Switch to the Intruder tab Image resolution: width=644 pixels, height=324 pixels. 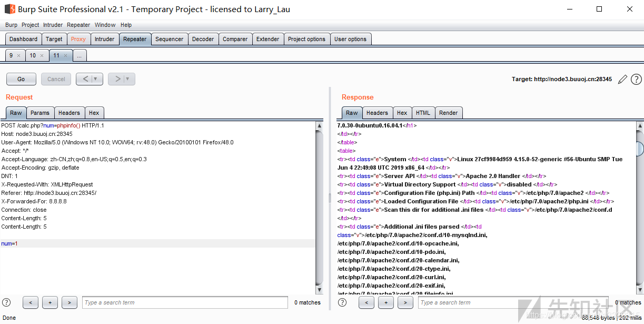coord(104,39)
